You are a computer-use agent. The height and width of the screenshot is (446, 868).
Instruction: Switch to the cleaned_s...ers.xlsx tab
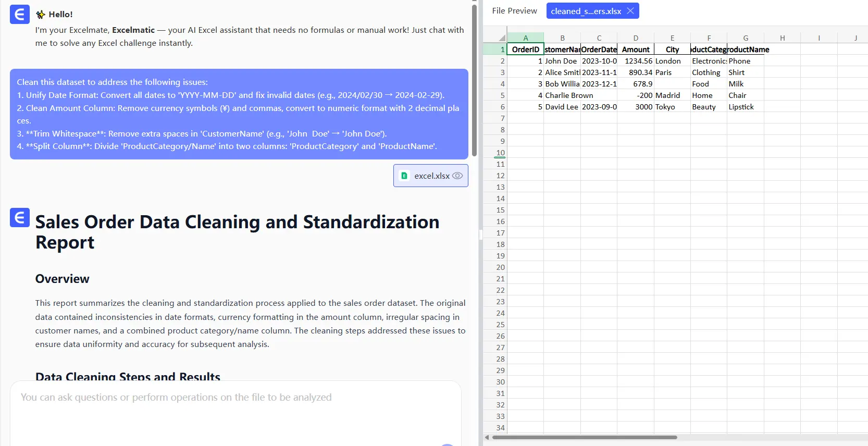tap(586, 11)
